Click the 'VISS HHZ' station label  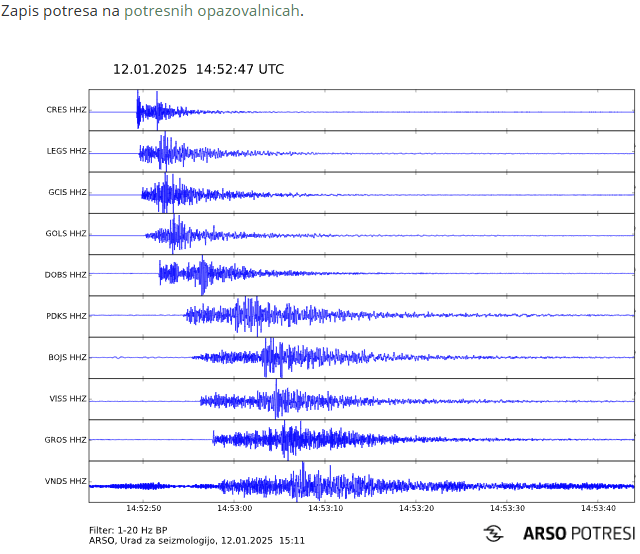click(68, 398)
